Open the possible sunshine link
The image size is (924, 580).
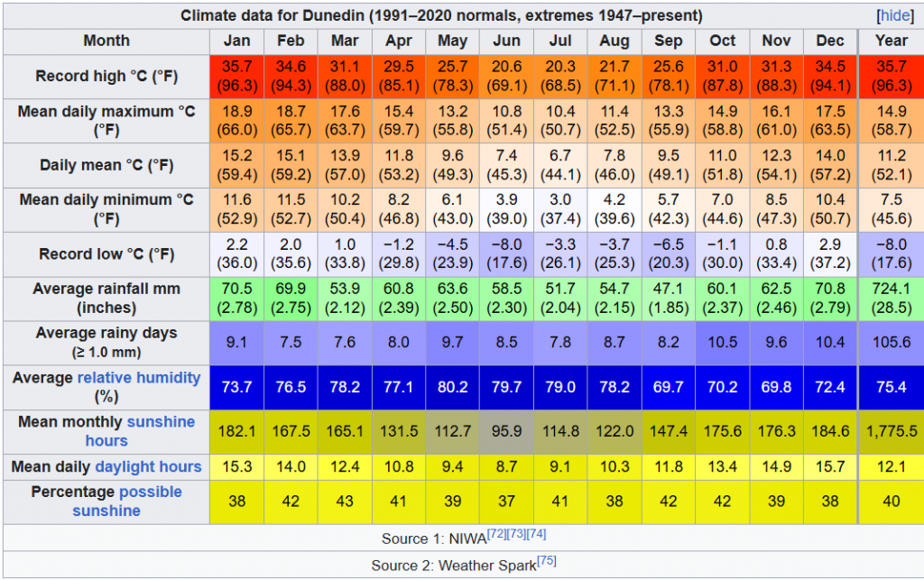[127, 502]
